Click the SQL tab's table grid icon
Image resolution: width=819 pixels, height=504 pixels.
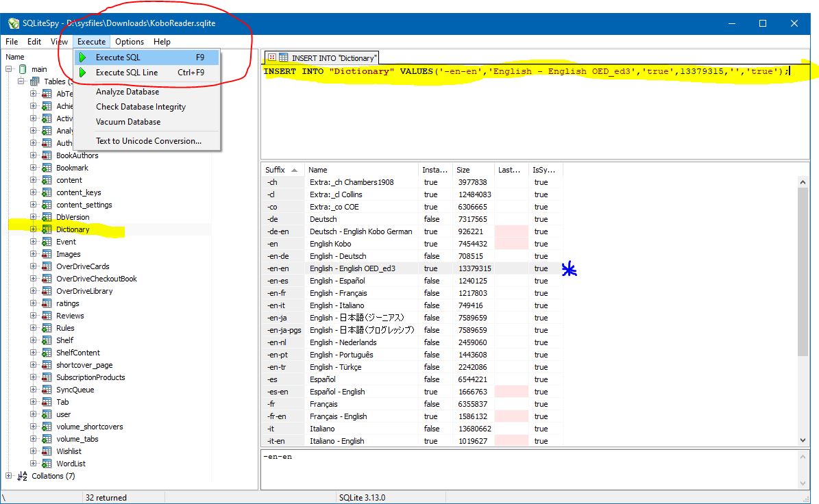[x=282, y=58]
